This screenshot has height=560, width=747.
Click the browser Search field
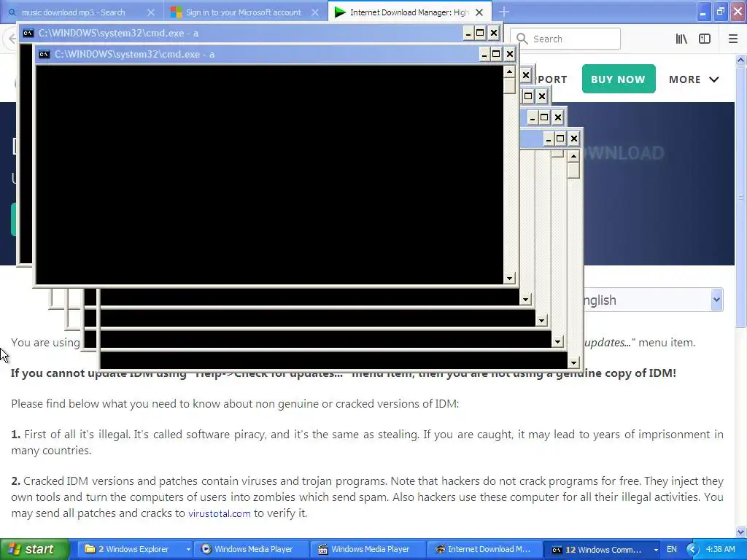(565, 39)
